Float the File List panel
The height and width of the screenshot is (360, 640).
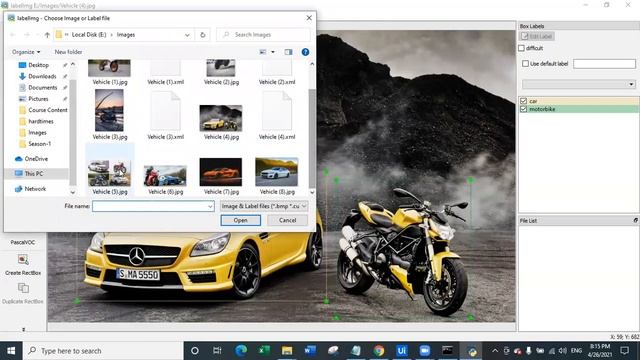pyautogui.click(x=635, y=220)
